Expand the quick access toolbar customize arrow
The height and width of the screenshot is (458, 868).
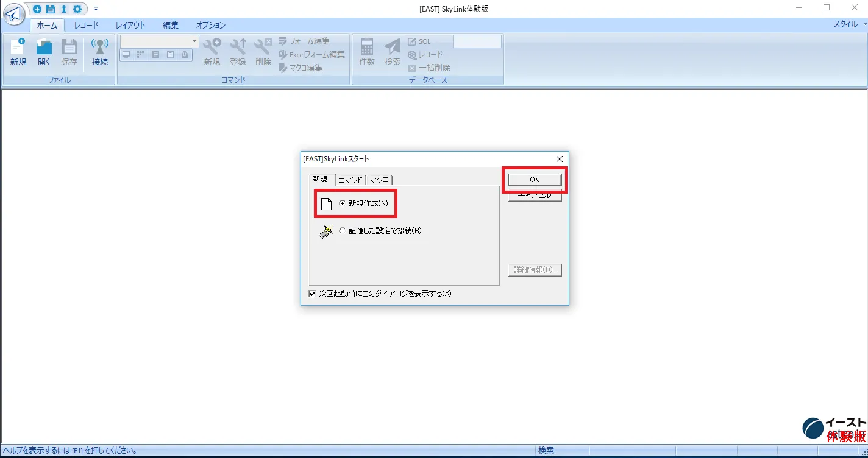[x=96, y=9]
